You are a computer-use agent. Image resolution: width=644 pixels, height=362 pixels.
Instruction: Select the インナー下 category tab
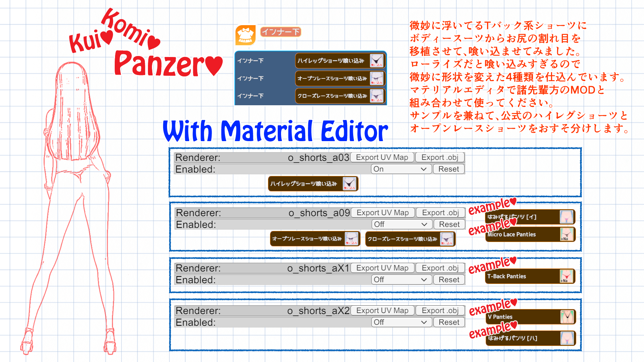pos(280,32)
